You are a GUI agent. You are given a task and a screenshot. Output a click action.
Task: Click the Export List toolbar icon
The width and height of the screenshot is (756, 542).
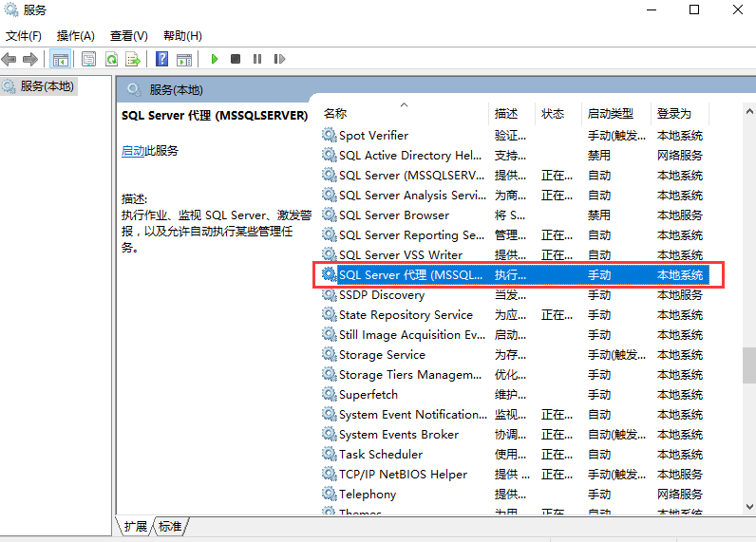[x=133, y=59]
